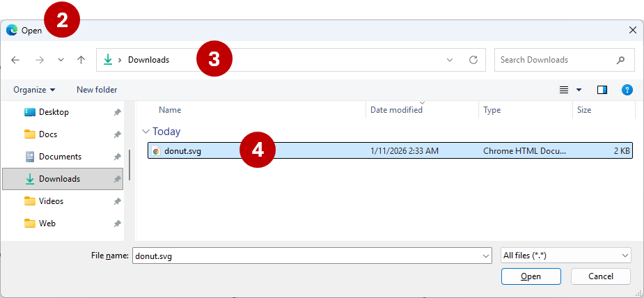Click the Open button
The height and width of the screenshot is (298, 644).
click(531, 276)
